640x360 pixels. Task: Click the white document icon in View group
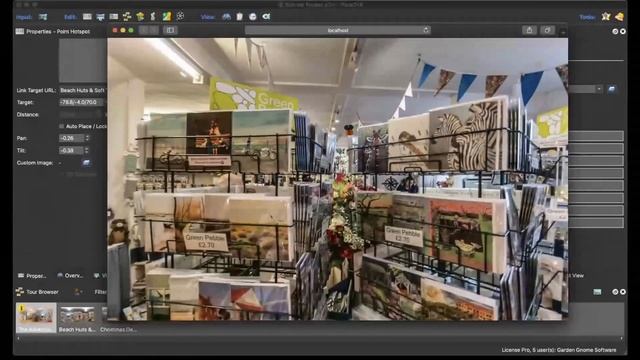(240, 17)
